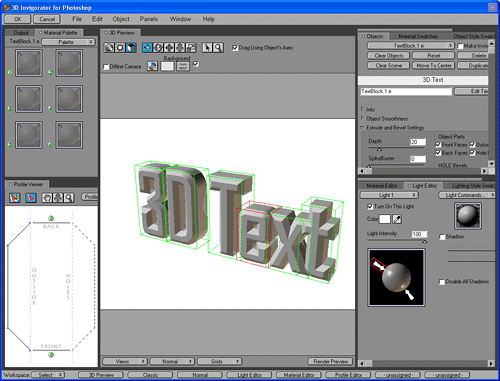The image size is (500, 381).
Task: Open the Panels menu
Action: point(149,19)
